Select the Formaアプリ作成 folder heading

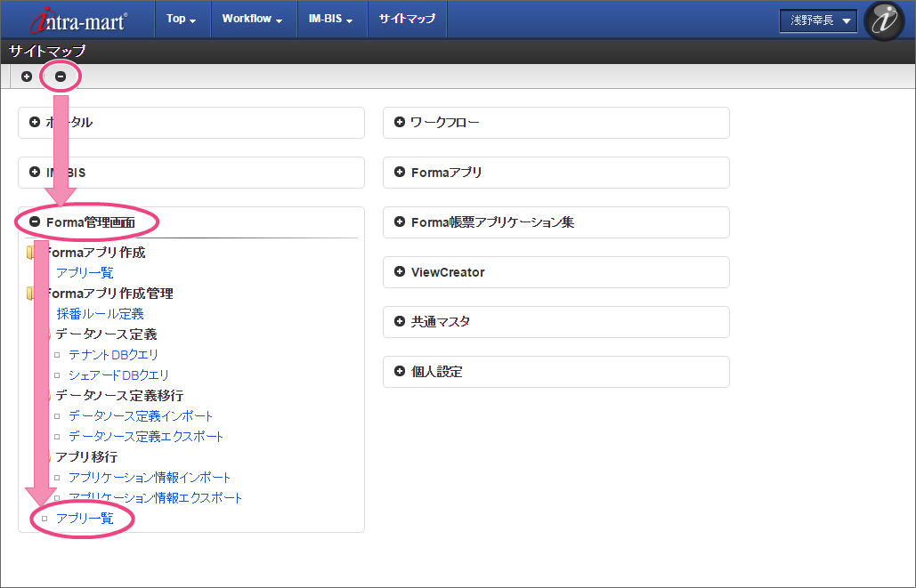coord(95,253)
